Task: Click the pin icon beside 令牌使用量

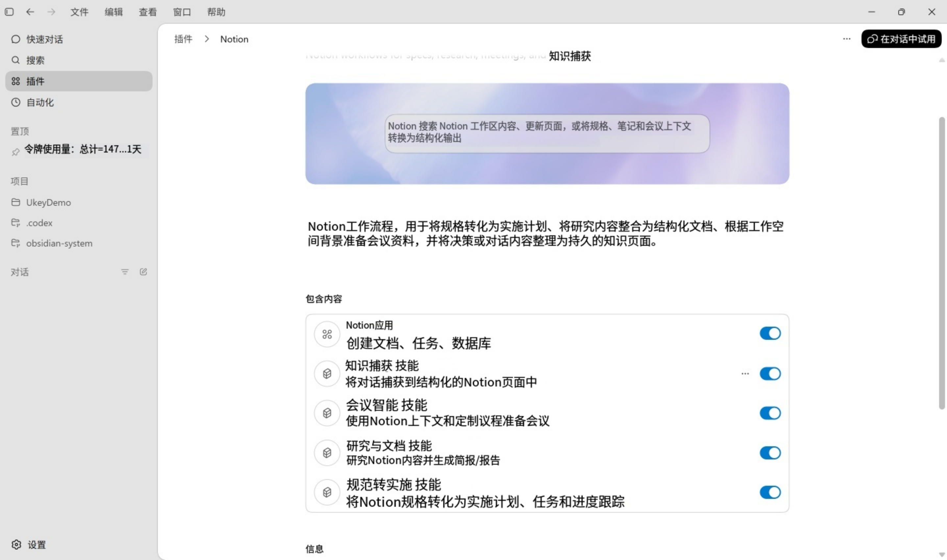Action: pyautogui.click(x=15, y=152)
